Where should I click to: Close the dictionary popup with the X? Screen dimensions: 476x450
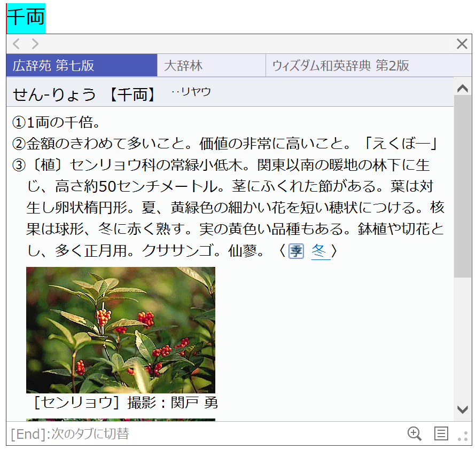pyautogui.click(x=462, y=44)
